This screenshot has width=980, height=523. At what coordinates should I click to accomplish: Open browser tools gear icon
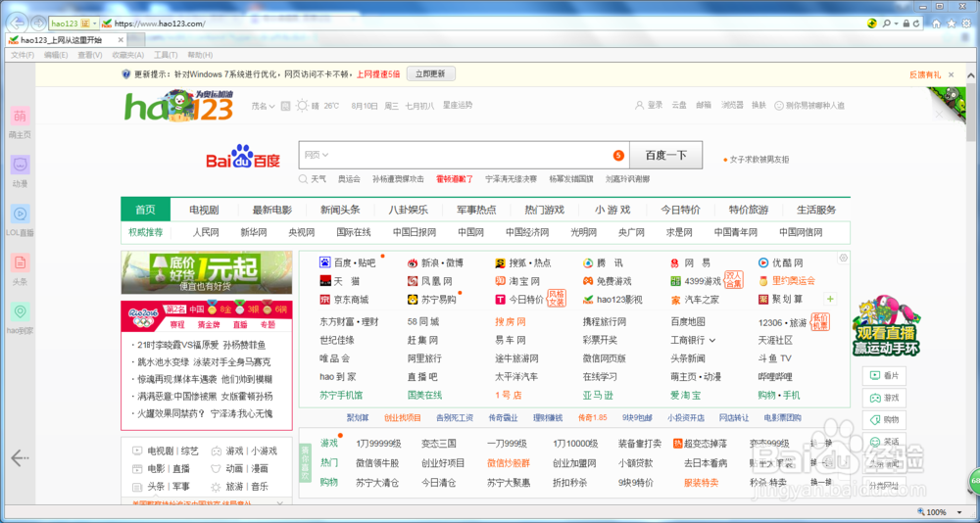[966, 24]
